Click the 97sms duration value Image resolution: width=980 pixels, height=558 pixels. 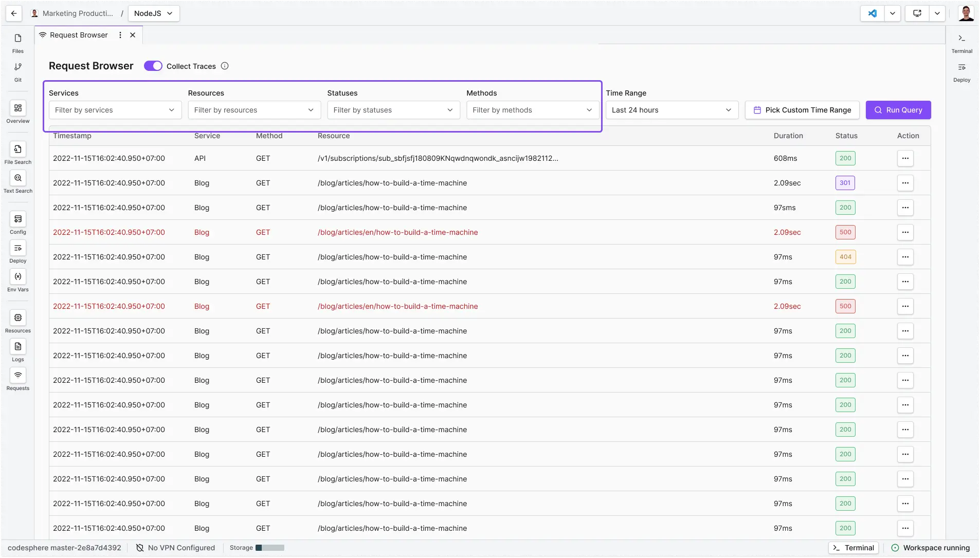pyautogui.click(x=785, y=208)
